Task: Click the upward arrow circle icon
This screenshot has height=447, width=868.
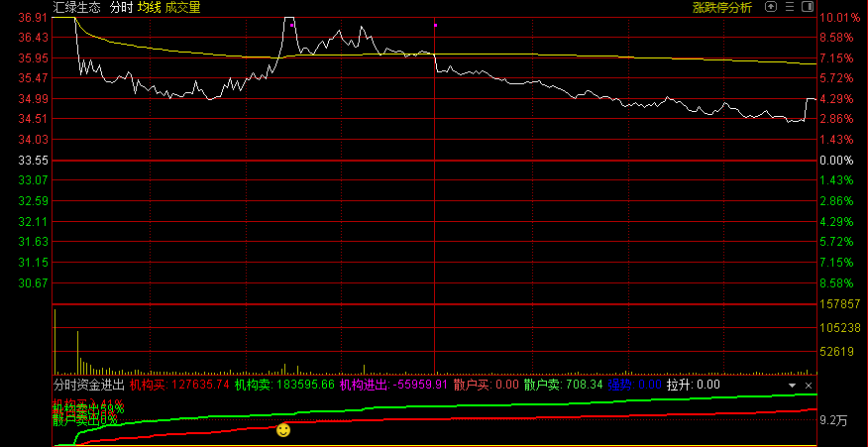Action: tap(773, 8)
